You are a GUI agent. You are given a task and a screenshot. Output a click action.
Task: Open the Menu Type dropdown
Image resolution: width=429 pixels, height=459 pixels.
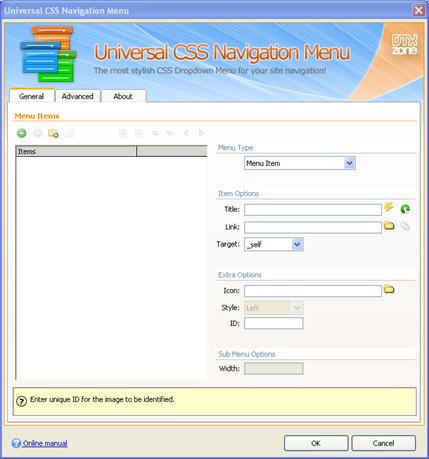(300, 163)
